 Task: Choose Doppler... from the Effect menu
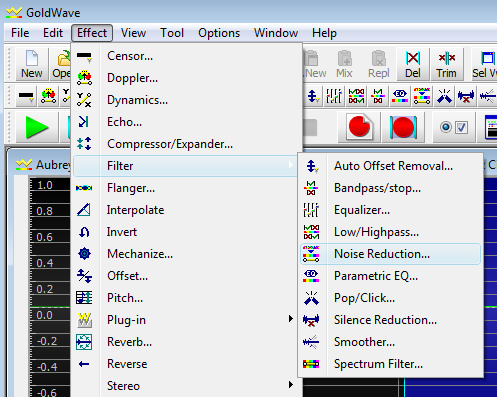[187, 78]
